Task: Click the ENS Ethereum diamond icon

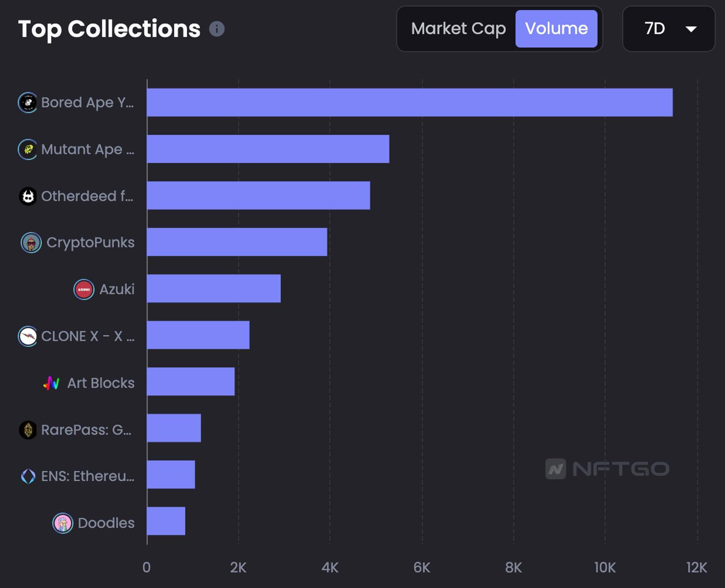Action: pyautogui.click(x=28, y=476)
